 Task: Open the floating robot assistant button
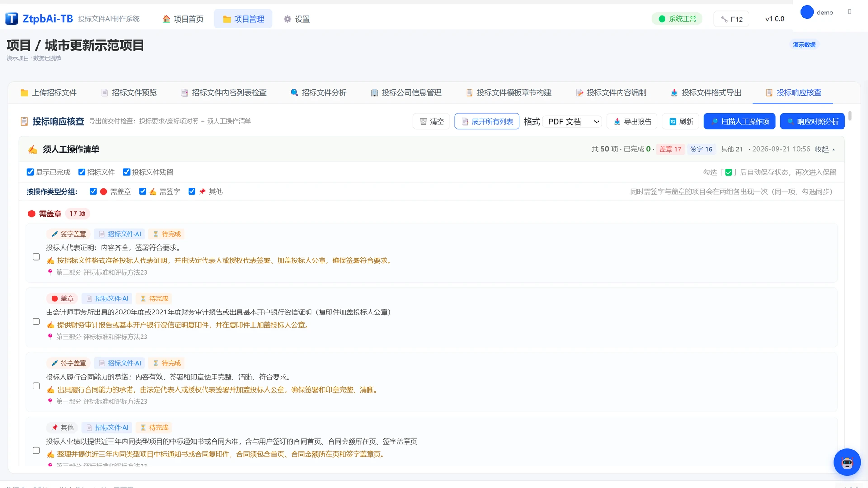[x=847, y=462]
